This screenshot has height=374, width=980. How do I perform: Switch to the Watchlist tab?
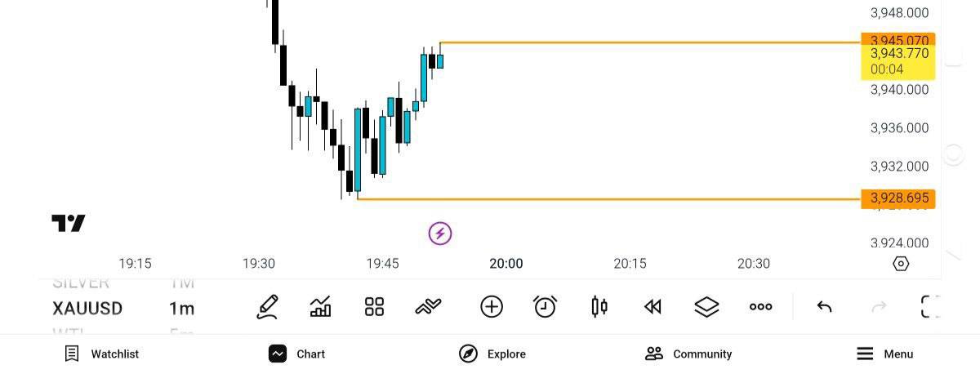[102, 354]
